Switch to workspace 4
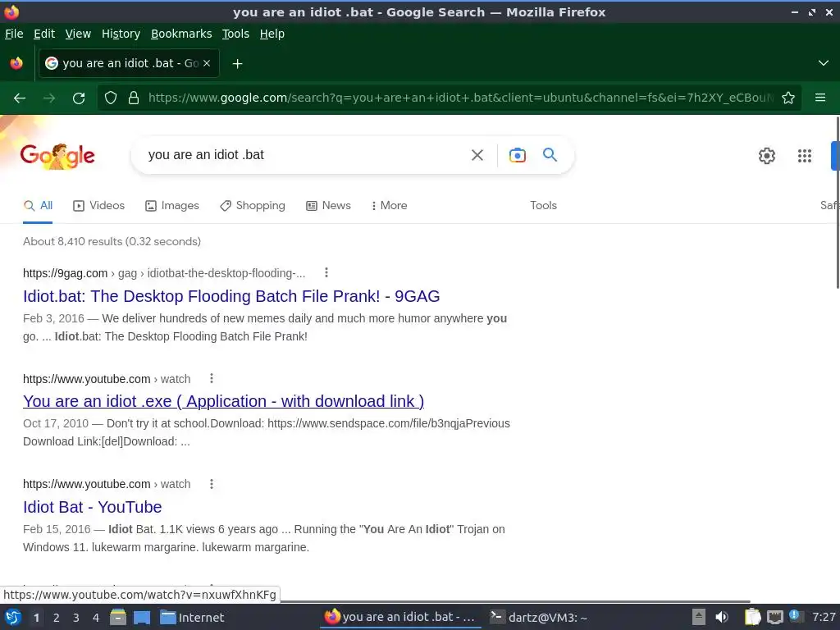840x630 pixels. (95, 618)
